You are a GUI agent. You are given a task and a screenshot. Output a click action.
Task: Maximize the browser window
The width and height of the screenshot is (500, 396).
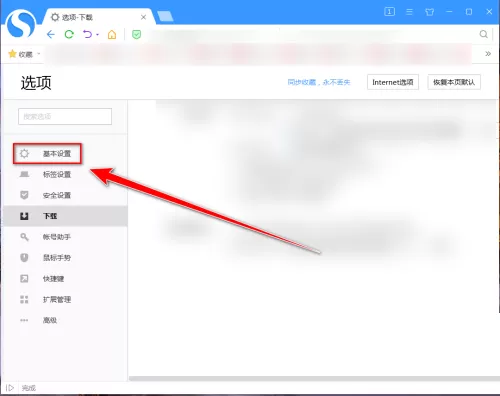tap(469, 12)
